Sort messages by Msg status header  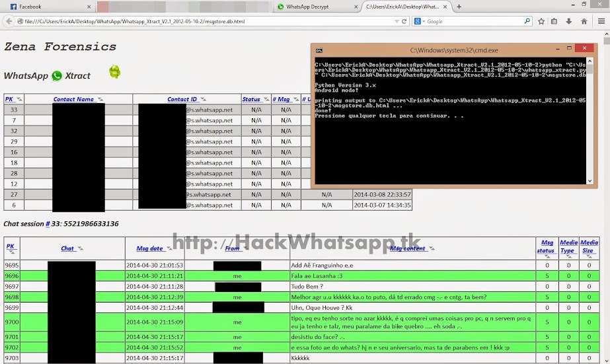pos(547,246)
